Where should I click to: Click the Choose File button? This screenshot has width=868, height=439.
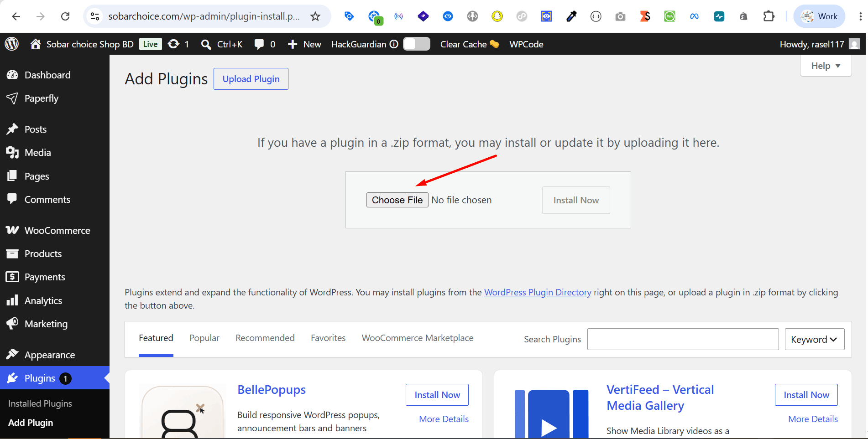[x=397, y=200]
